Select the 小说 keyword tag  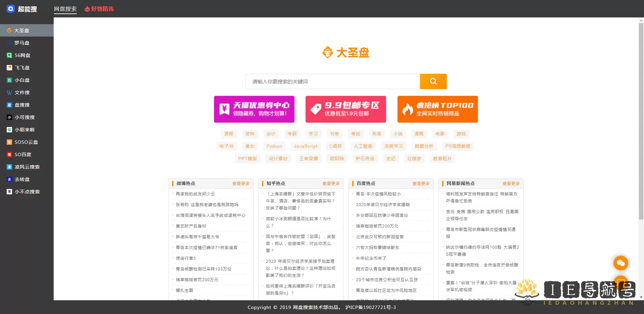[x=398, y=134]
